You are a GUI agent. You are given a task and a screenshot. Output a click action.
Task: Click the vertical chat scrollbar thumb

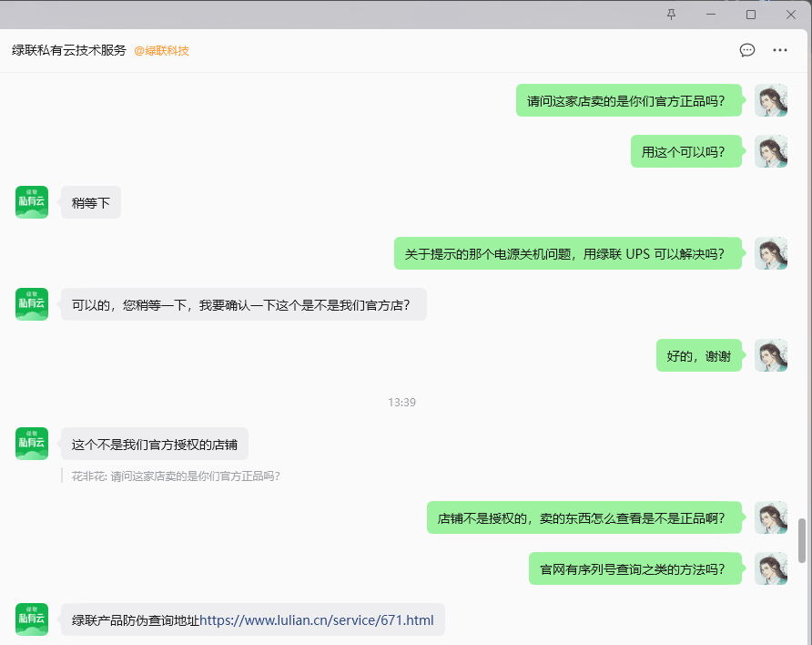tap(802, 540)
